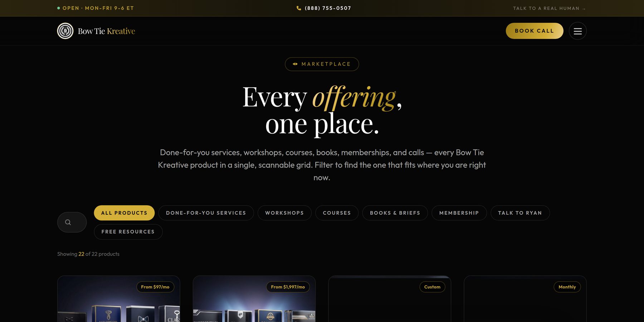
Task: Open the Talk to a Real Human link
Action: click(x=549, y=8)
